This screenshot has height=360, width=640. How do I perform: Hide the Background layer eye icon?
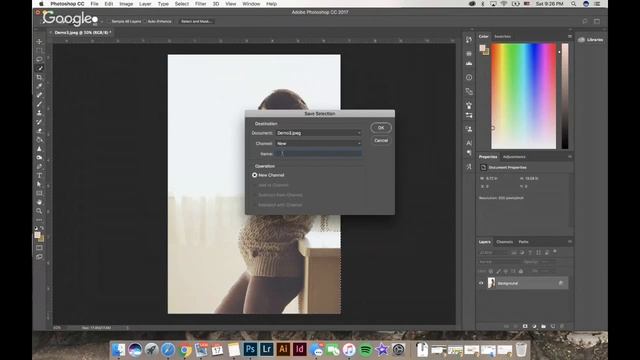pyautogui.click(x=481, y=283)
